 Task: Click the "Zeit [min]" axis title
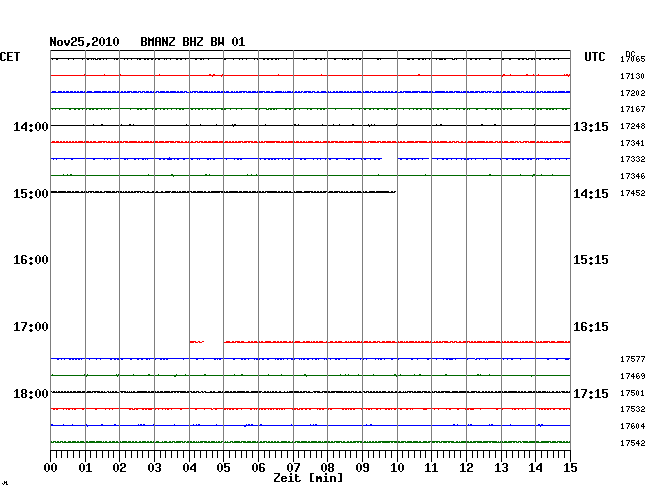308,478
